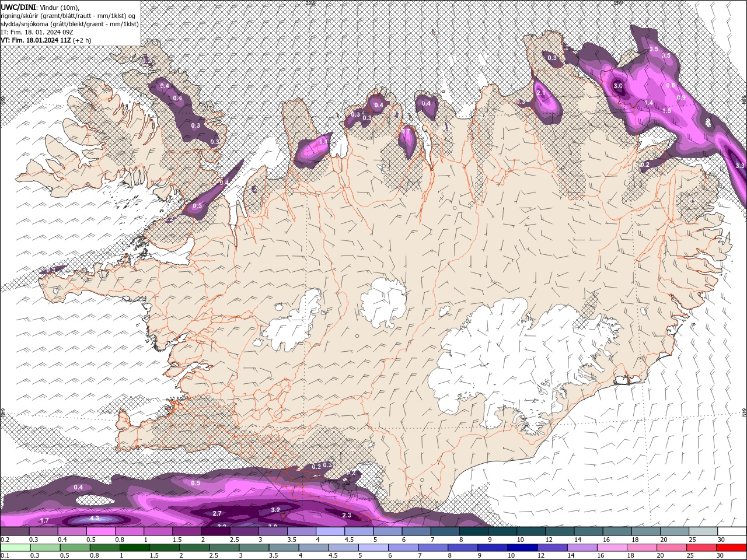The height and width of the screenshot is (560, 747).
Task: Click the 1.7 value in the lower-left sea
Action: click(x=44, y=520)
